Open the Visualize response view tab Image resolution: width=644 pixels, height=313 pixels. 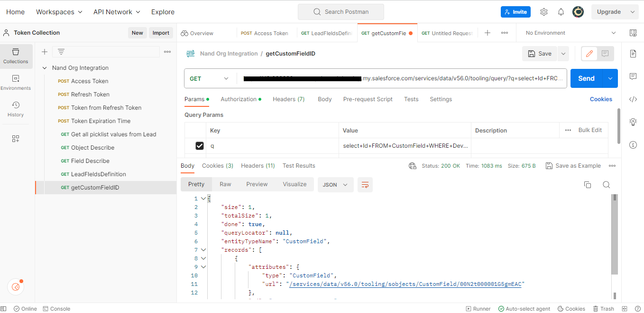click(x=294, y=184)
